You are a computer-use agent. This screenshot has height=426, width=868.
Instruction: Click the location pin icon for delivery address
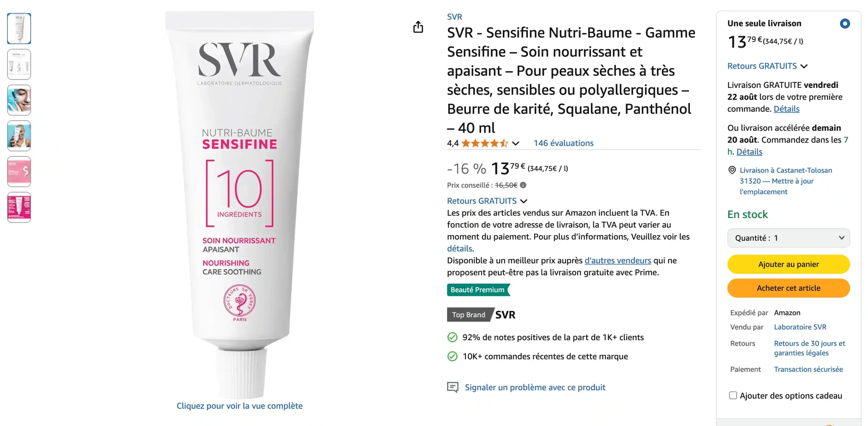pyautogui.click(x=732, y=170)
